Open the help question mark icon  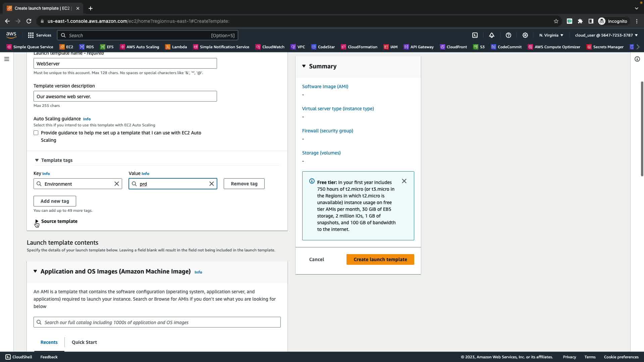508,35
